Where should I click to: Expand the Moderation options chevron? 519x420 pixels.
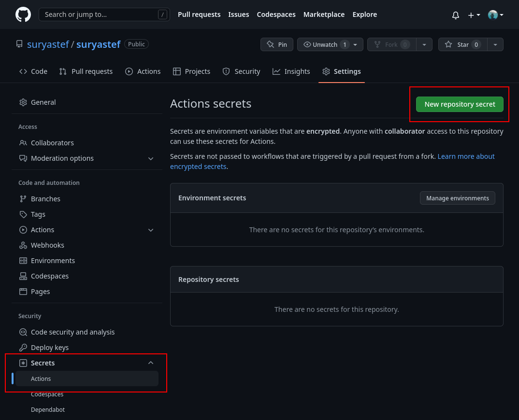tap(151, 159)
